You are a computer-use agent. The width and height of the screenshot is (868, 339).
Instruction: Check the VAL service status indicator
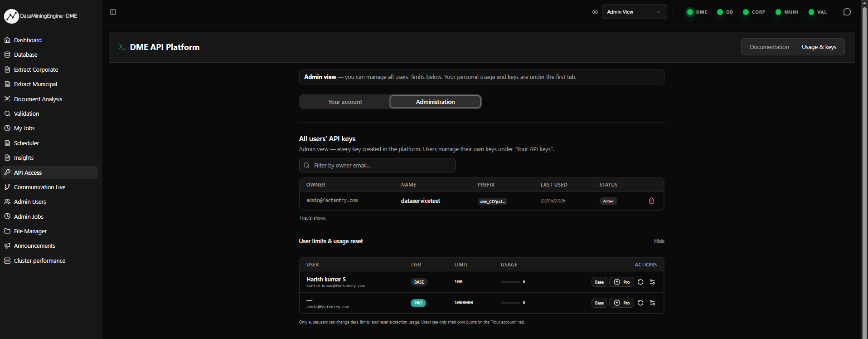(x=818, y=12)
